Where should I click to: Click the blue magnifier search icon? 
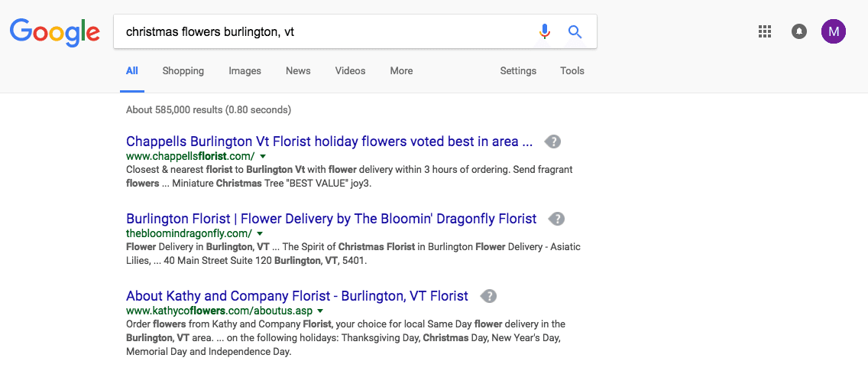[x=575, y=31]
